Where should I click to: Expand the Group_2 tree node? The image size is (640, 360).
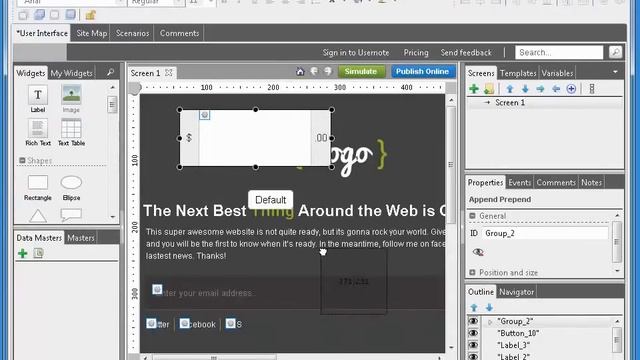(490, 322)
